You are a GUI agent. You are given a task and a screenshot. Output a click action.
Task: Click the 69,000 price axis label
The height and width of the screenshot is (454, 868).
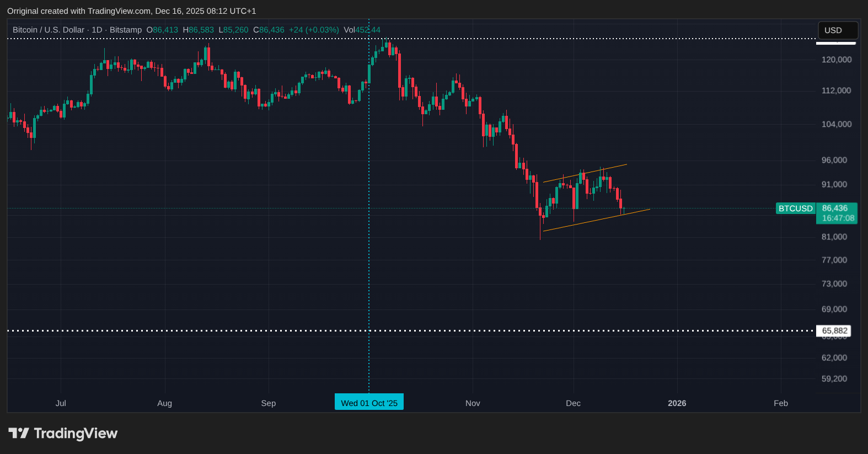pos(834,309)
